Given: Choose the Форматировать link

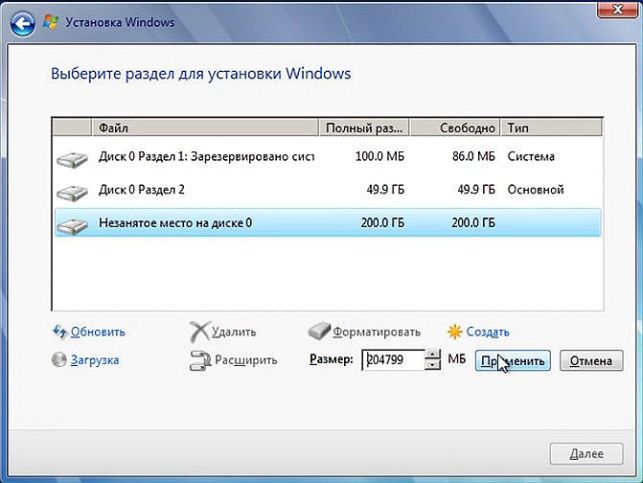Looking at the screenshot, I should coord(376,332).
